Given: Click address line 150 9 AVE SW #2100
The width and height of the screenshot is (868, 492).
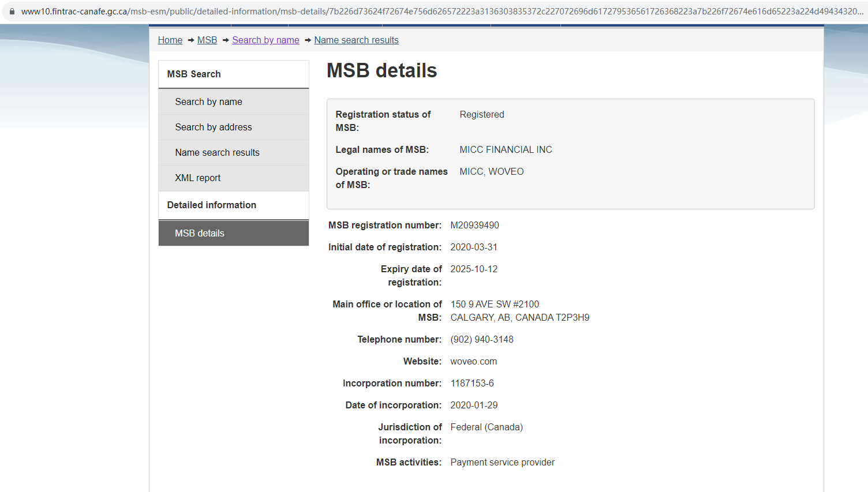Looking at the screenshot, I should pyautogui.click(x=495, y=304).
